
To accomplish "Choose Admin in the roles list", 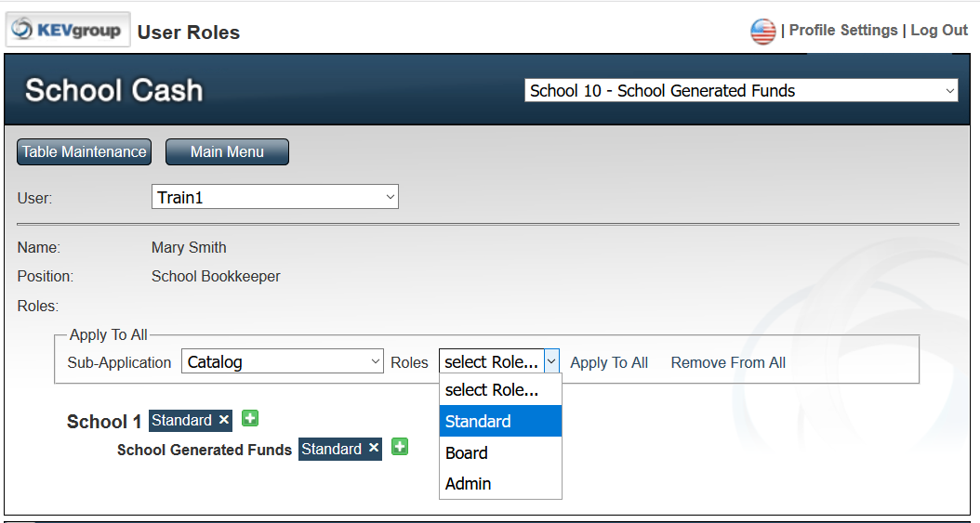I will pyautogui.click(x=500, y=484).
